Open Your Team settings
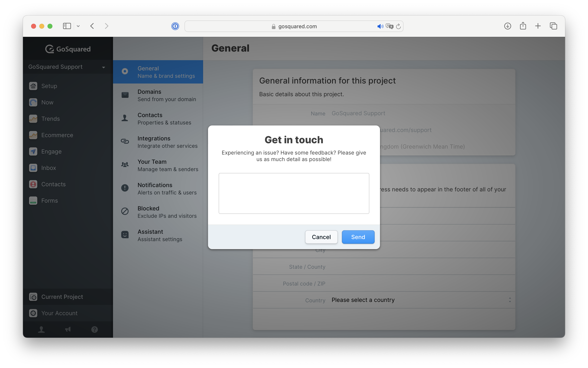 coord(158,165)
